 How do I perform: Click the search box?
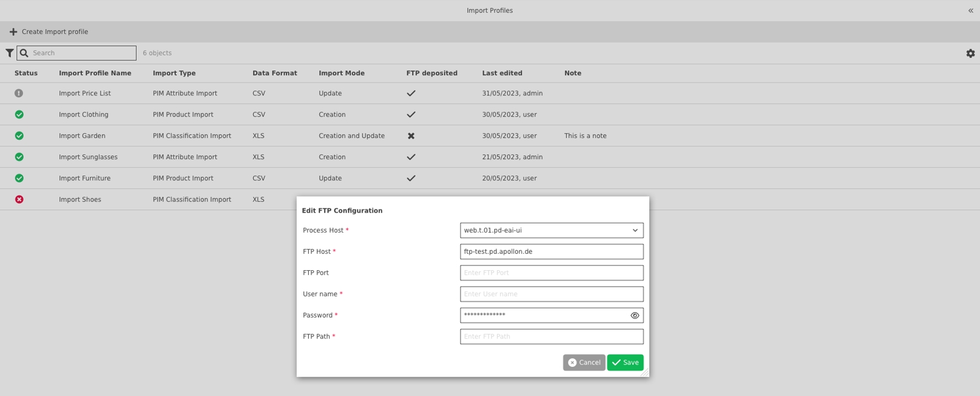pos(82,53)
